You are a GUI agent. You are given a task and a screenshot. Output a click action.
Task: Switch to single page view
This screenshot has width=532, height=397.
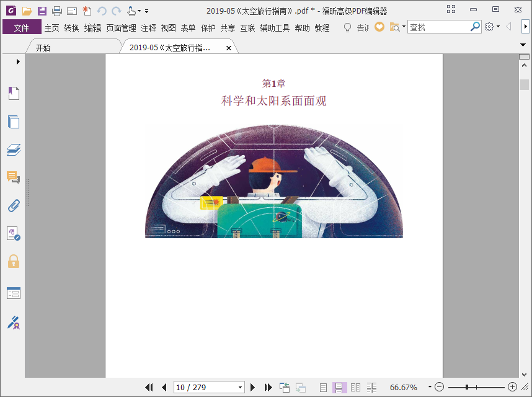pos(323,387)
